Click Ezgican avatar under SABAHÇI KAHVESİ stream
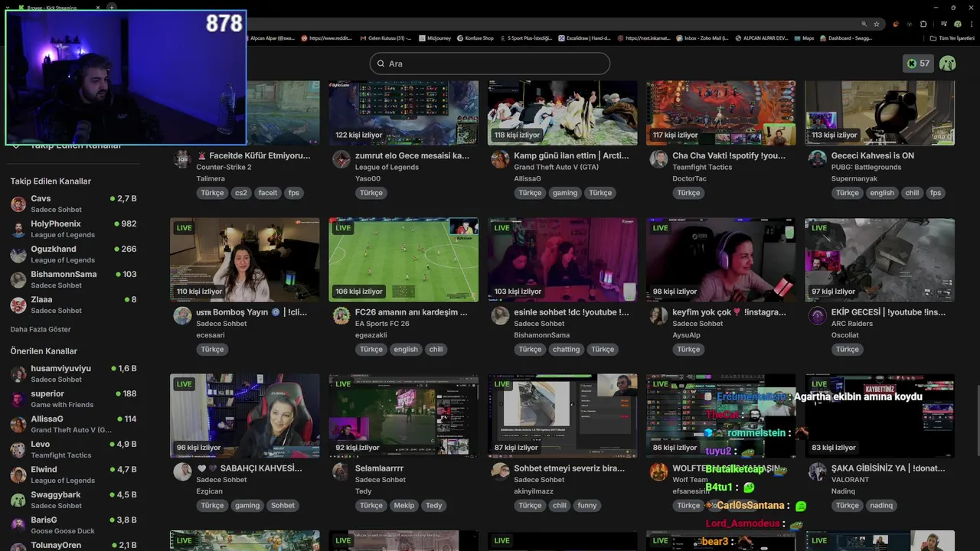This screenshot has width=980, height=551. [182, 471]
